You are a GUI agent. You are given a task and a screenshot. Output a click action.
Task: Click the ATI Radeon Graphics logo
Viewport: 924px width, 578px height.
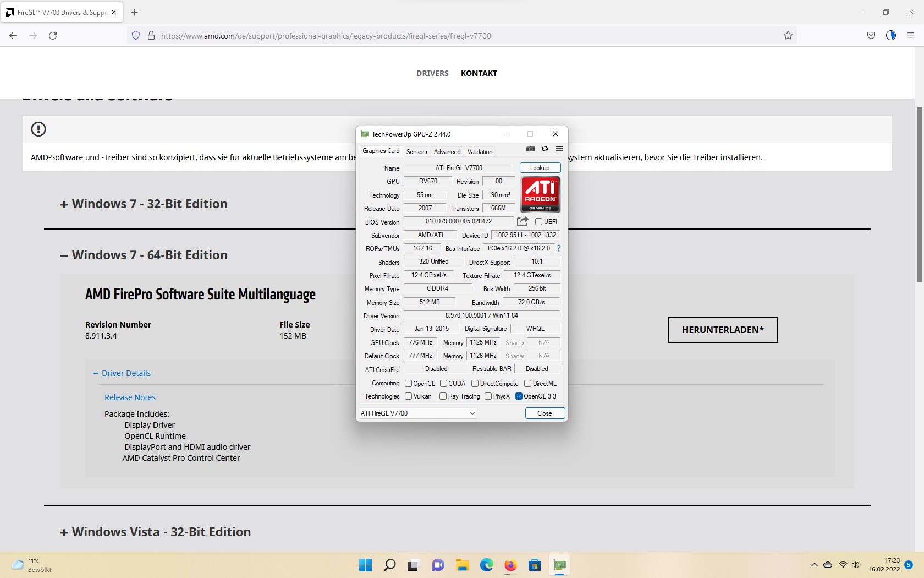click(x=540, y=194)
